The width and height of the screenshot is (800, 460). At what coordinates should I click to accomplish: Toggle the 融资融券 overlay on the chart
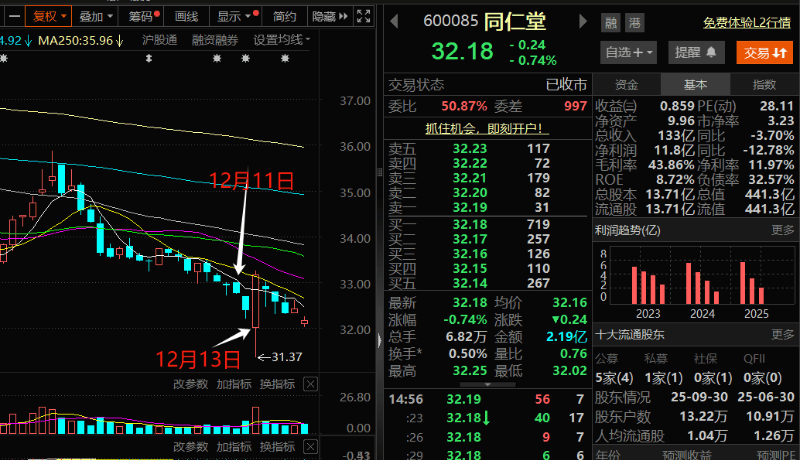214,40
